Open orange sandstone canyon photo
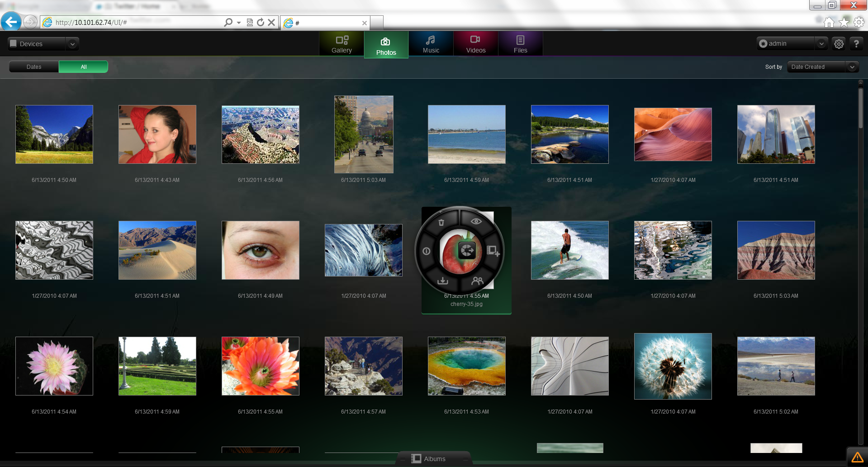 tap(673, 134)
